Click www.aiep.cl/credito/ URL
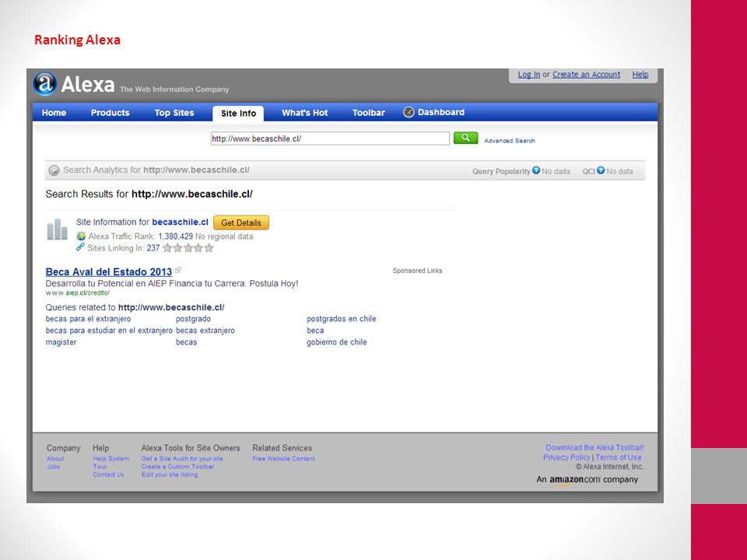This screenshot has height=560, width=747. (x=78, y=293)
